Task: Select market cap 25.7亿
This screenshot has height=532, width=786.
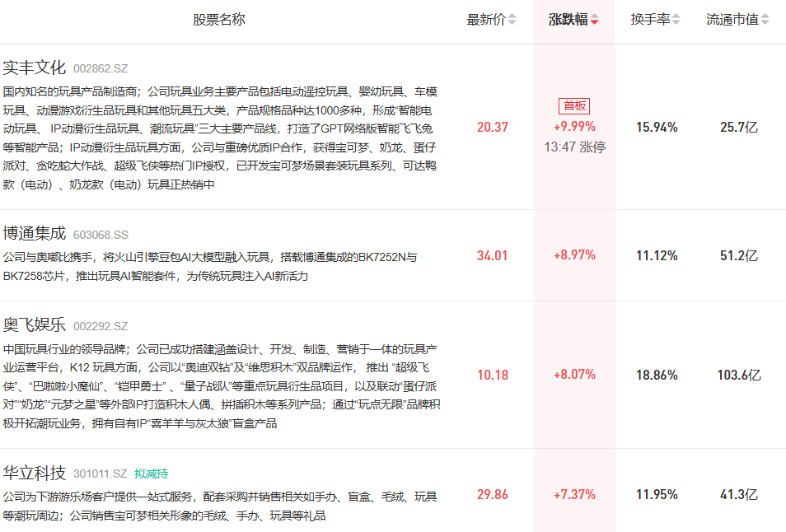Action: pyautogui.click(x=739, y=128)
